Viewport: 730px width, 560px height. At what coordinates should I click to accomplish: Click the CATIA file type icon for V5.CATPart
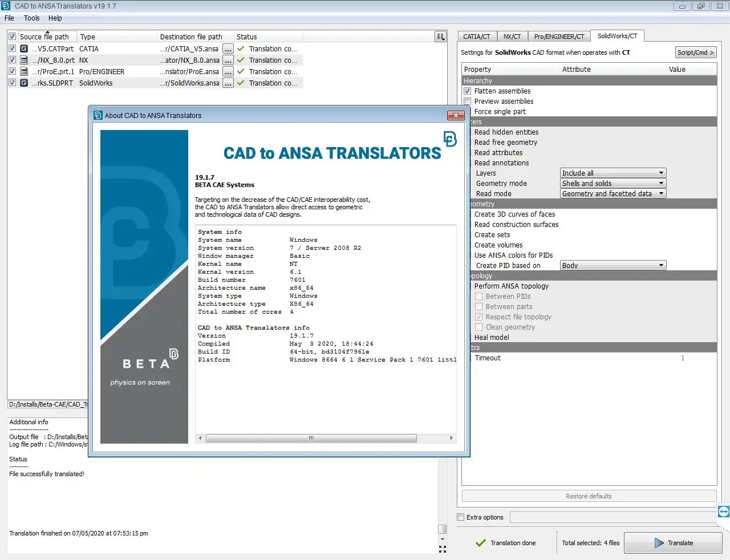point(24,49)
